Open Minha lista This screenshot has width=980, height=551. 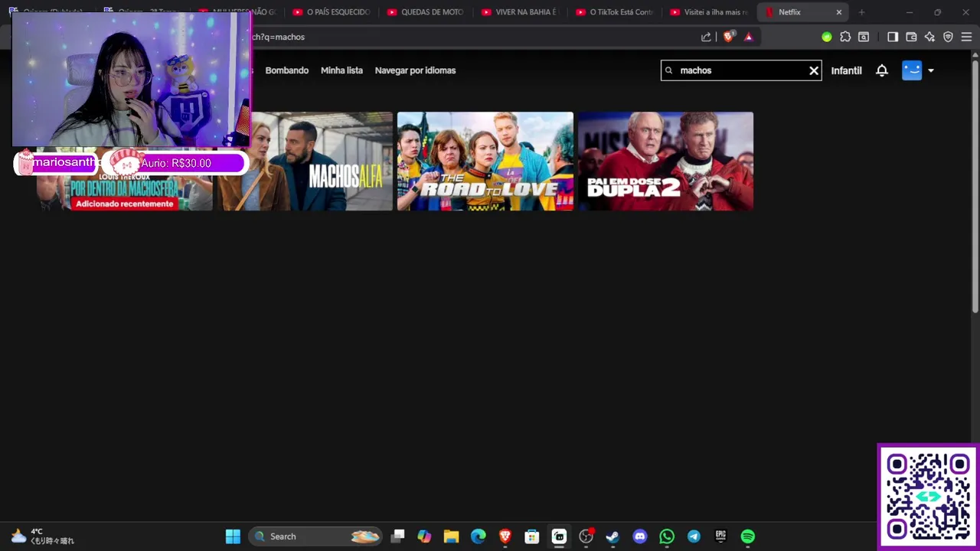pos(341,70)
